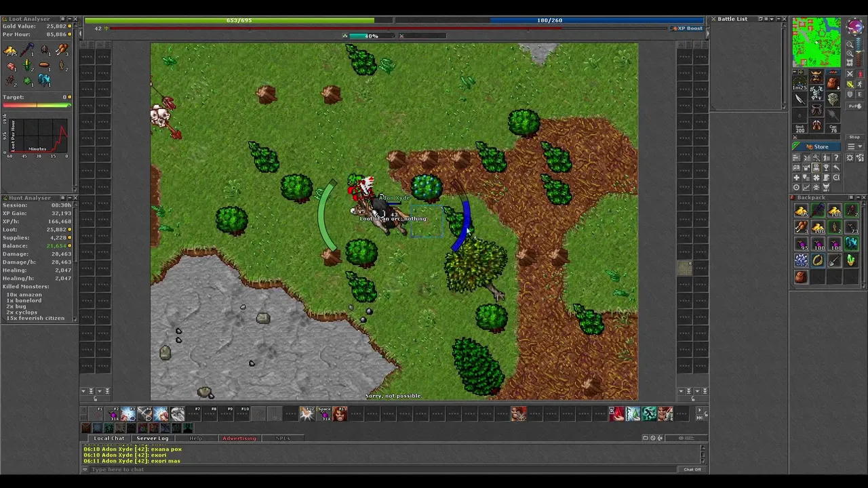Open the side menu dropdown
Screen dimensions: 868x488
tap(854, 146)
